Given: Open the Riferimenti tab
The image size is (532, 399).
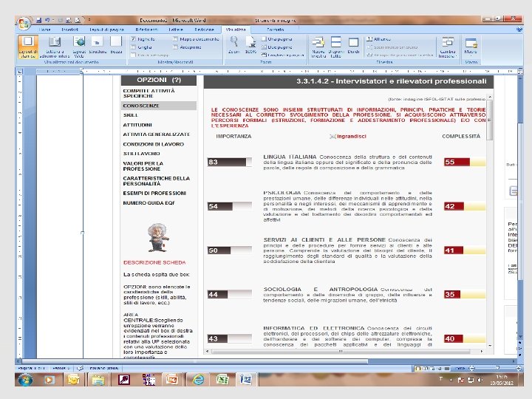Looking at the screenshot, I should tap(146, 30).
